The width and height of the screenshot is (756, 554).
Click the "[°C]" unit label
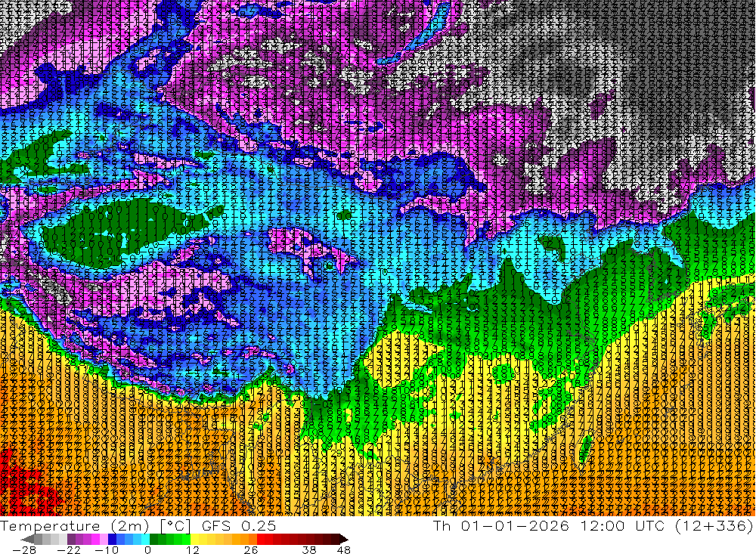[175, 526]
